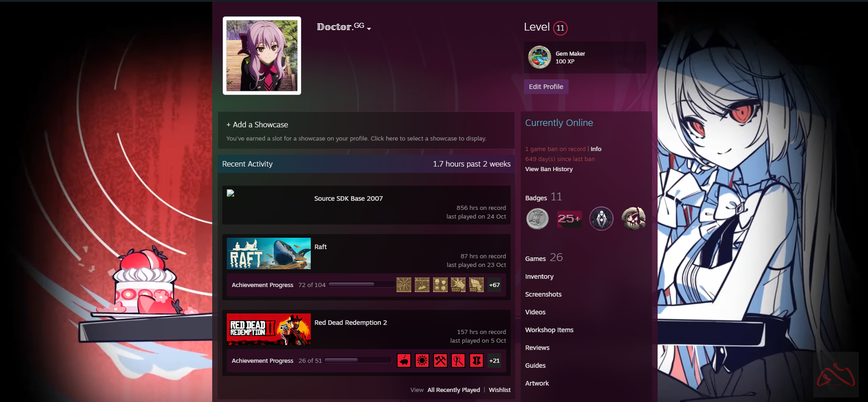Screen dimensions: 868x402
Task: Expand Raft's +67 more achievements
Action: tap(494, 285)
